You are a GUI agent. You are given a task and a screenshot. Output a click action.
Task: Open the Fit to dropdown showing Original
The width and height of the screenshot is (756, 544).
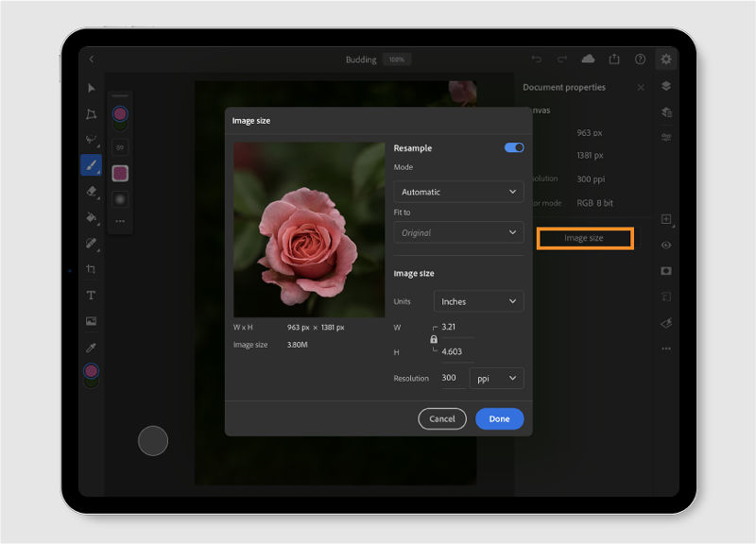tap(458, 232)
